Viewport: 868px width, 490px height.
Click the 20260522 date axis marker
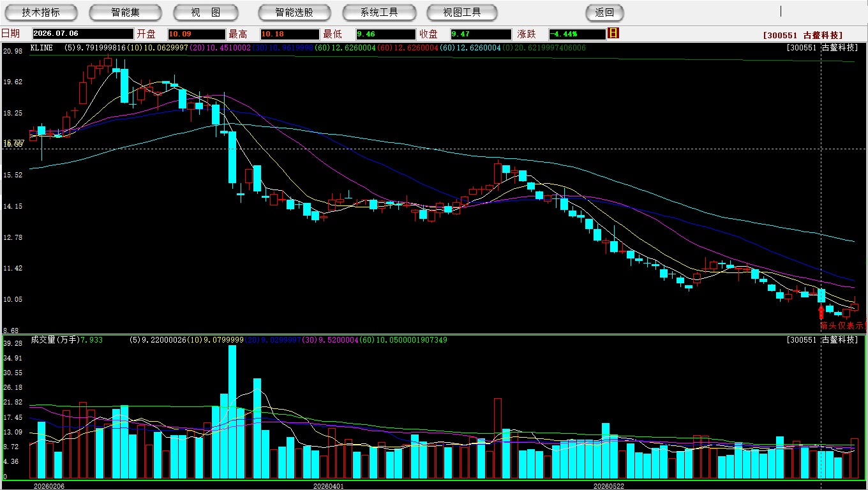coord(608,486)
